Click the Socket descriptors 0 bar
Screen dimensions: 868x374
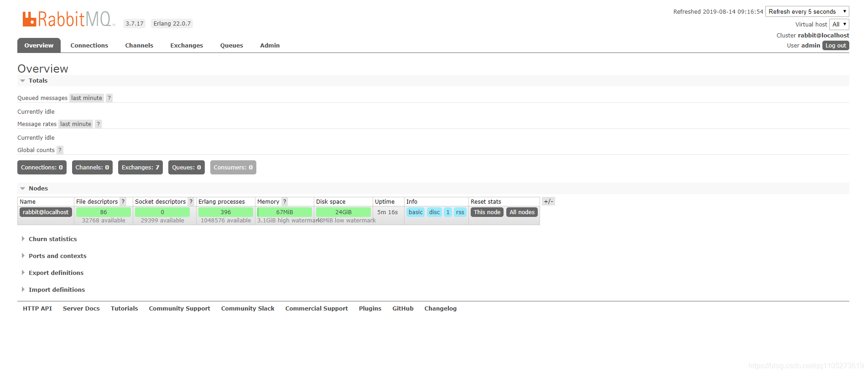[x=162, y=212]
